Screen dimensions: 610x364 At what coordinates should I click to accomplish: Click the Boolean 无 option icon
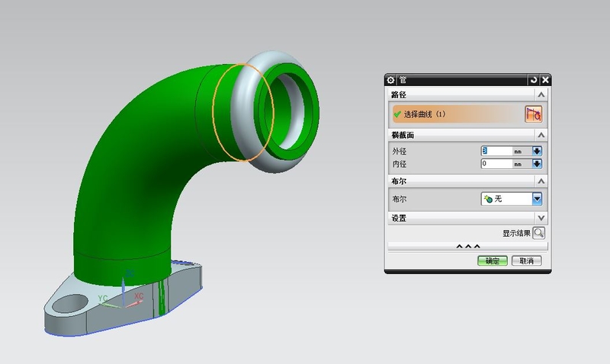488,199
